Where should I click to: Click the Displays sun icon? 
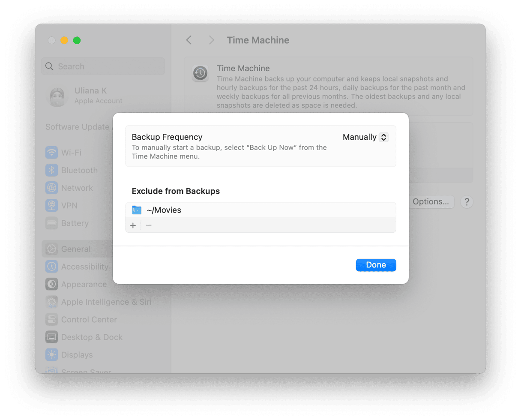pyautogui.click(x=52, y=355)
